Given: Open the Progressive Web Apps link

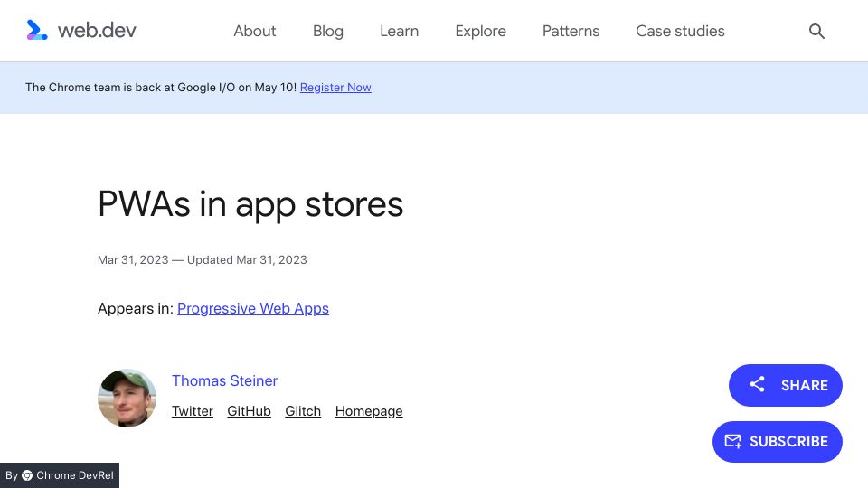Looking at the screenshot, I should (253, 308).
